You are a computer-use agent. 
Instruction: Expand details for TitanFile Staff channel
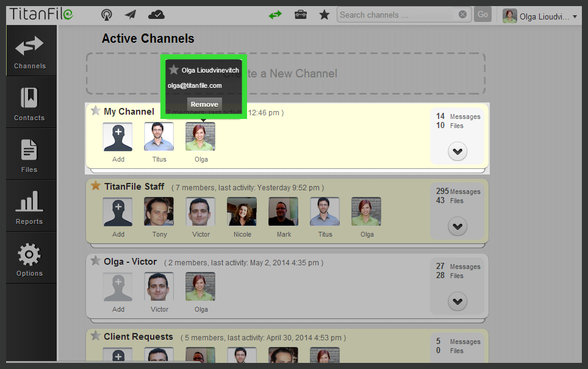click(x=457, y=226)
